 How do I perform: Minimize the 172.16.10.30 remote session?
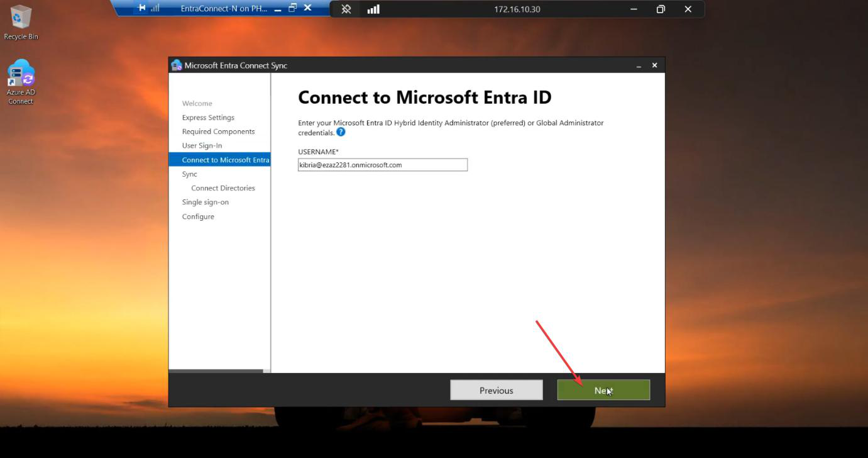tap(634, 9)
